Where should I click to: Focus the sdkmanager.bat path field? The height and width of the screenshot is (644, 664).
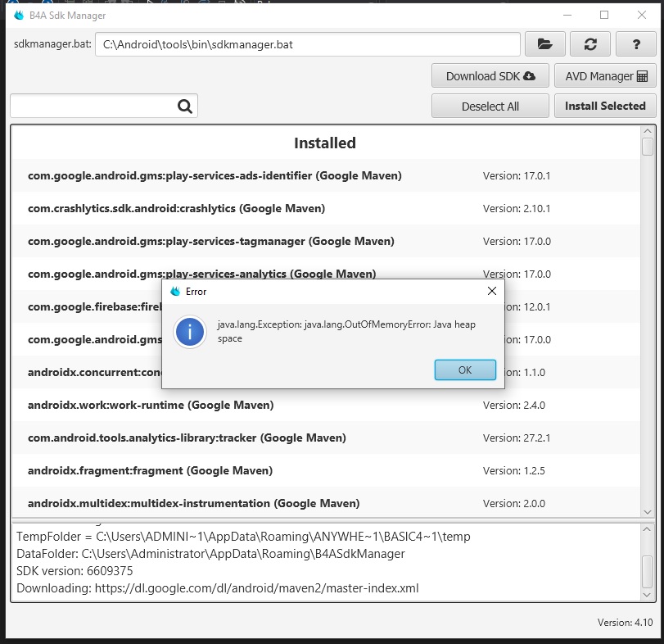308,44
